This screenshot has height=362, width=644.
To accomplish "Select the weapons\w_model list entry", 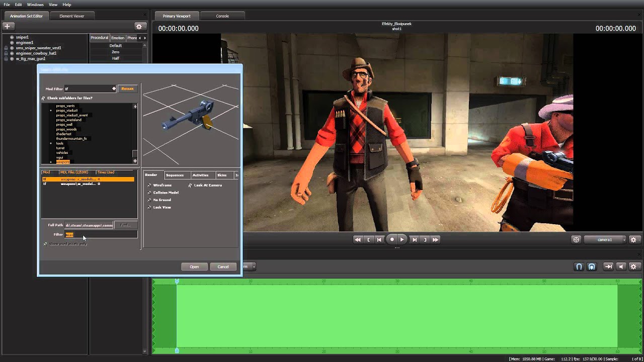I will [88, 184].
